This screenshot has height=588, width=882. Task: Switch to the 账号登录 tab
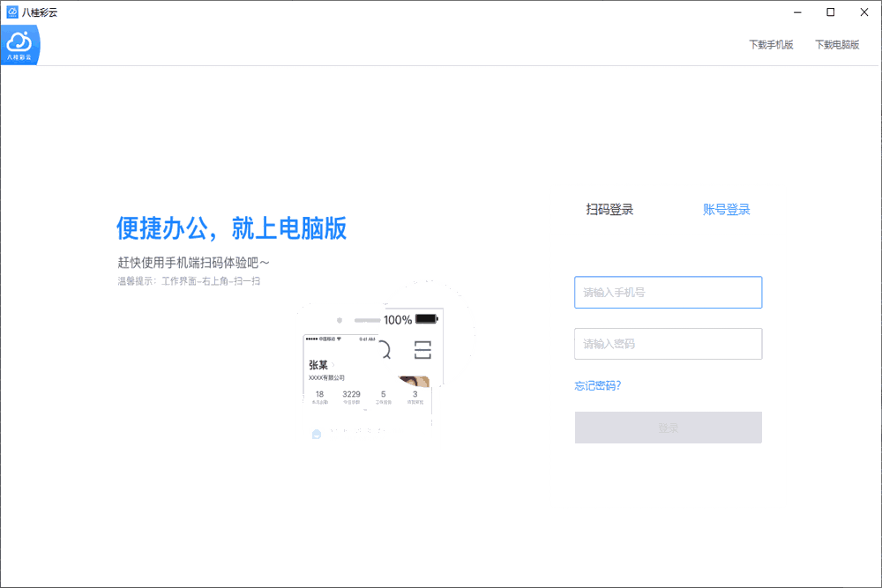click(x=724, y=209)
